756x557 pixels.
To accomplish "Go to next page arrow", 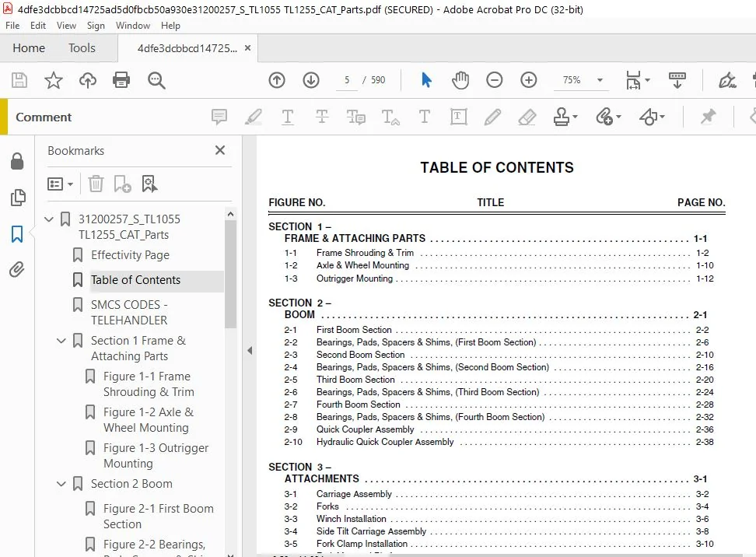I will click(311, 80).
